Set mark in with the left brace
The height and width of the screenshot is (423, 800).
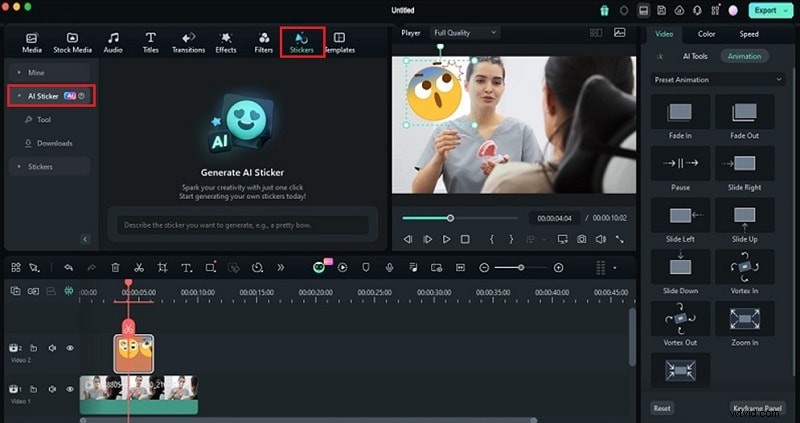492,239
